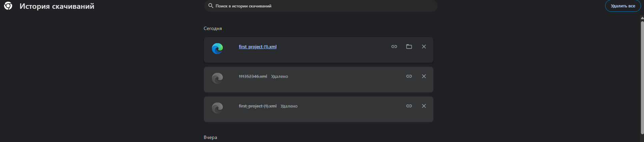Click the colored Edge file icon of the top download
This screenshot has width=644, height=142.
pos(217,49)
